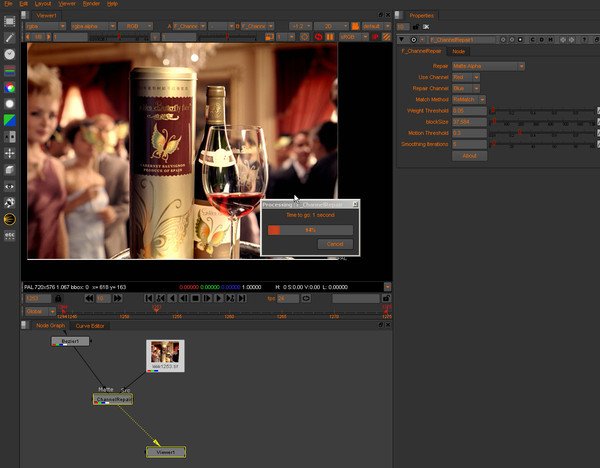
Task: Toggle animation button for Motion Threshold
Action: point(598,133)
